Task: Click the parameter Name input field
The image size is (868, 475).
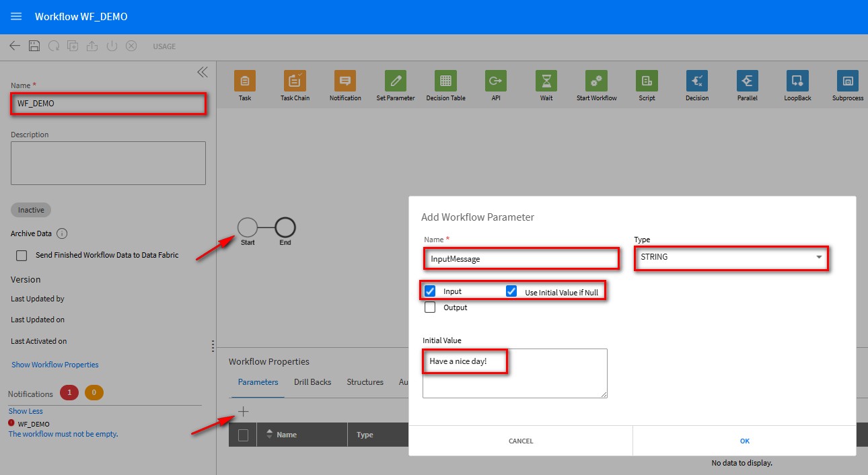Action: pos(520,258)
